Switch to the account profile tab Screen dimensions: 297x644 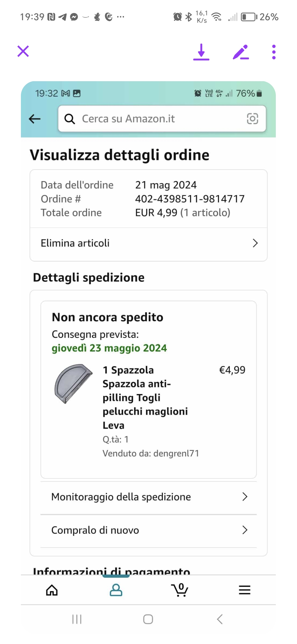pyautogui.click(x=116, y=590)
